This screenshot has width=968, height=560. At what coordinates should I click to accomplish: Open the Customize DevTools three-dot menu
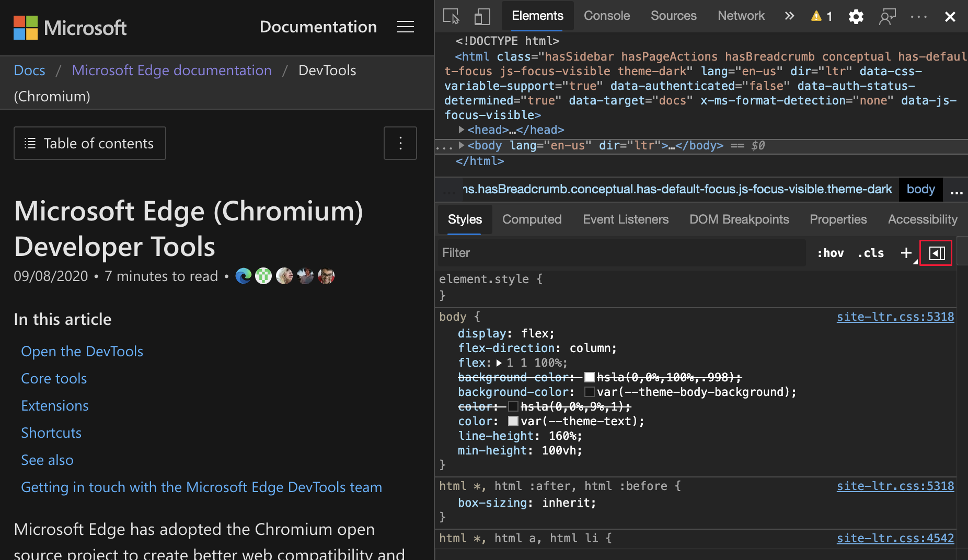click(918, 16)
